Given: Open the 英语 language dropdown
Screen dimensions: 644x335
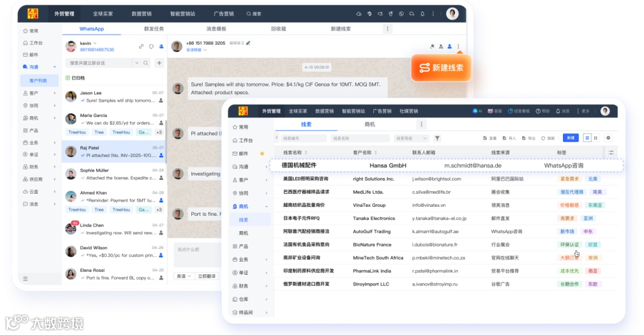Looking at the screenshot, I should (184, 277).
